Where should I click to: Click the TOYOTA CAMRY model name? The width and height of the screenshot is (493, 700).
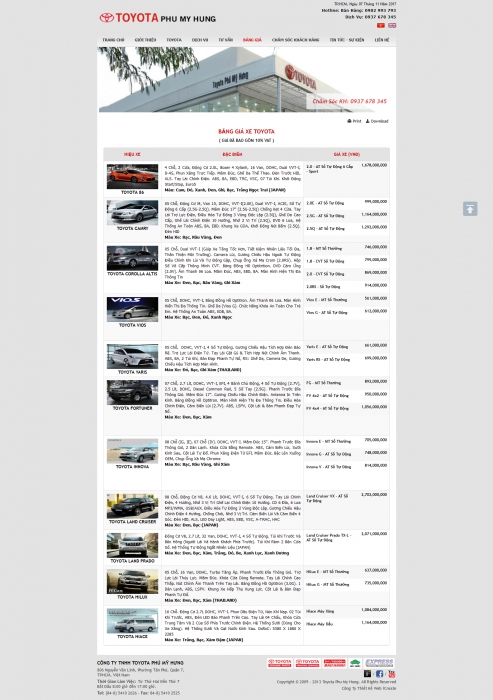point(132,229)
